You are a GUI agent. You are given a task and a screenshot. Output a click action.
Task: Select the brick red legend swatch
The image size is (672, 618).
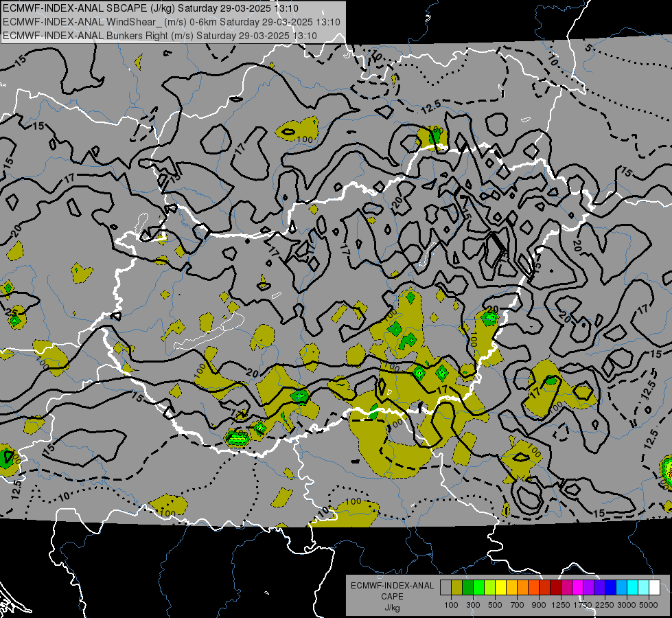(545, 587)
